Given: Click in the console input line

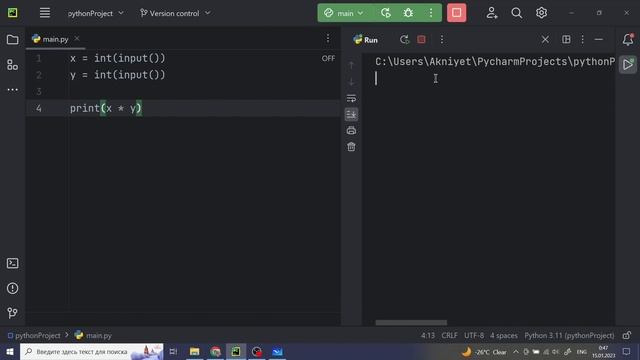Looking at the screenshot, I should [495, 78].
